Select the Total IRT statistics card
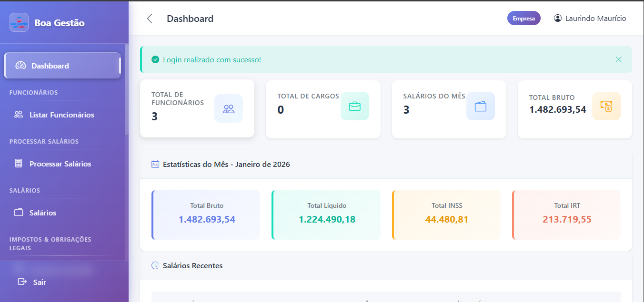 (566, 214)
